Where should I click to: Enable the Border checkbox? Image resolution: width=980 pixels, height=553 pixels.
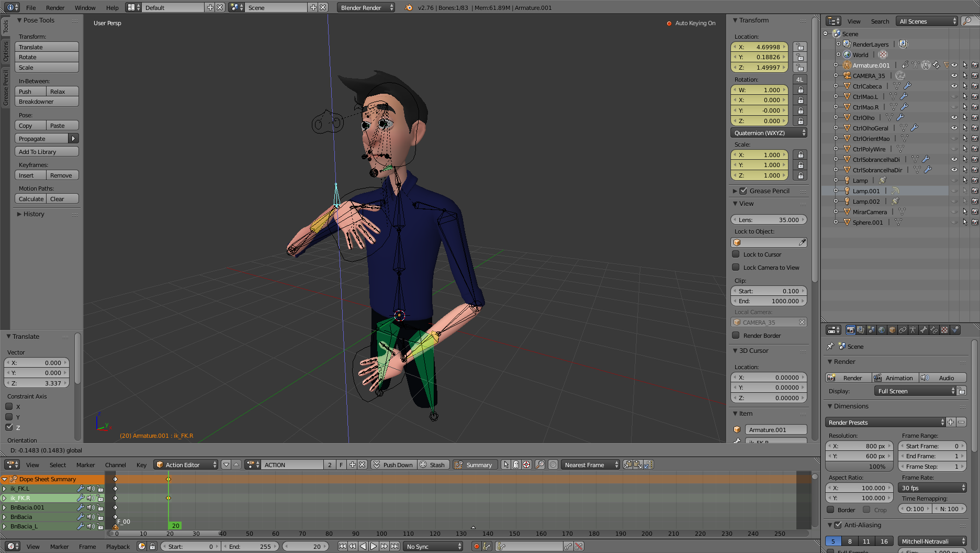tap(830, 510)
